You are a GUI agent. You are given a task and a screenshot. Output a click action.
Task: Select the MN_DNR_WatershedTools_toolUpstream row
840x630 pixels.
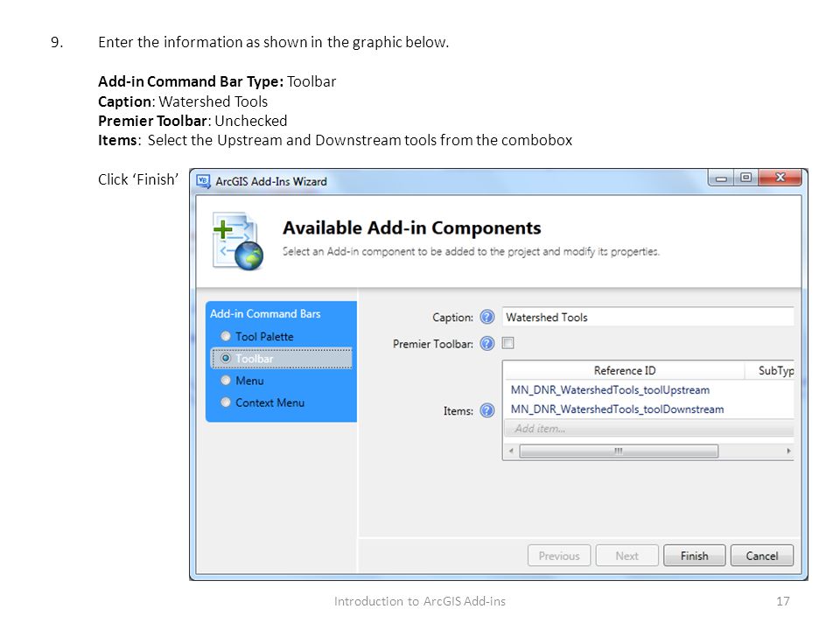click(648, 390)
